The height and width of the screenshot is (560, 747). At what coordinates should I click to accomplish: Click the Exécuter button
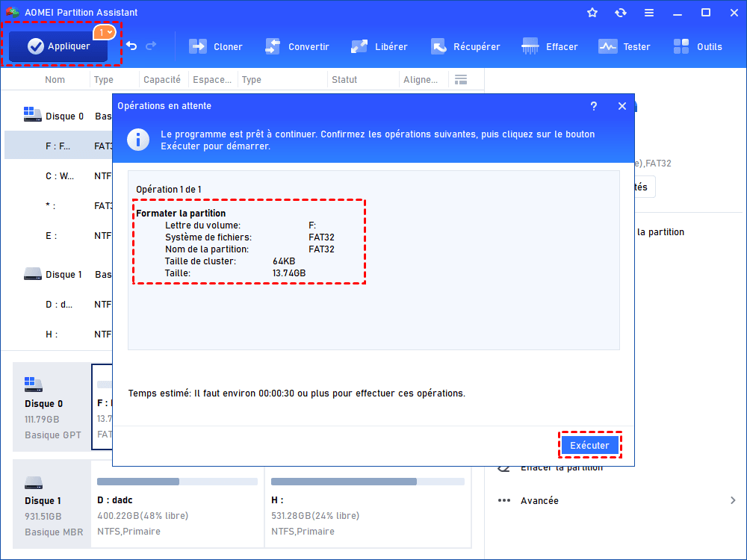coord(589,446)
